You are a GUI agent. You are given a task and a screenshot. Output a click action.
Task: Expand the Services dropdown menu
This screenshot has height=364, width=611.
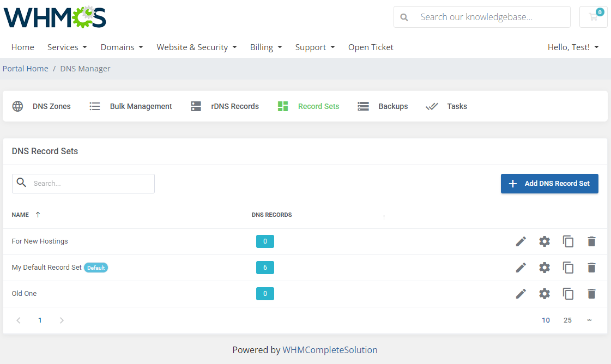pyautogui.click(x=67, y=47)
